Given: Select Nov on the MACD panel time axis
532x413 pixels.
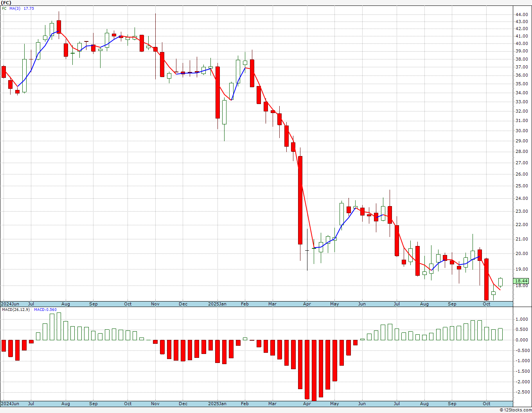Looking at the screenshot, I should pyautogui.click(x=155, y=404).
